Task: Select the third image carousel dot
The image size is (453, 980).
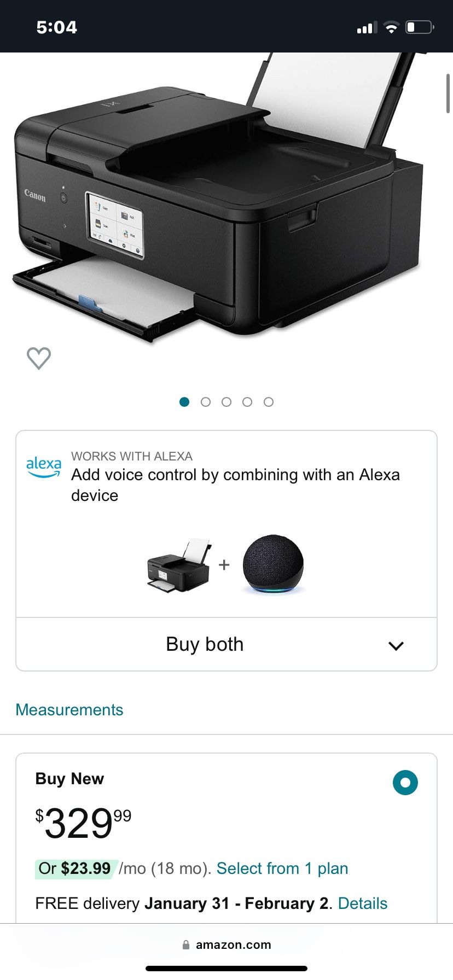Action: [226, 402]
